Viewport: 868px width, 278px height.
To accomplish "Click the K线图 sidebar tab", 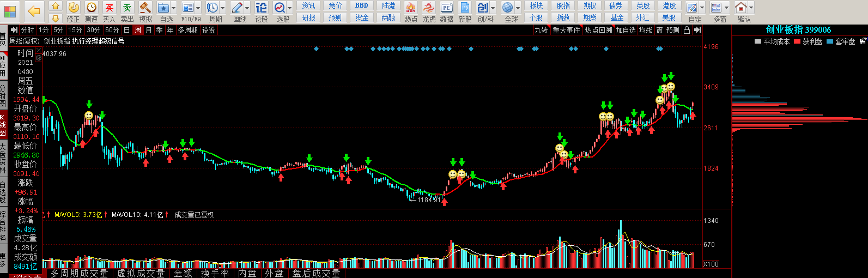I will click(x=3, y=125).
